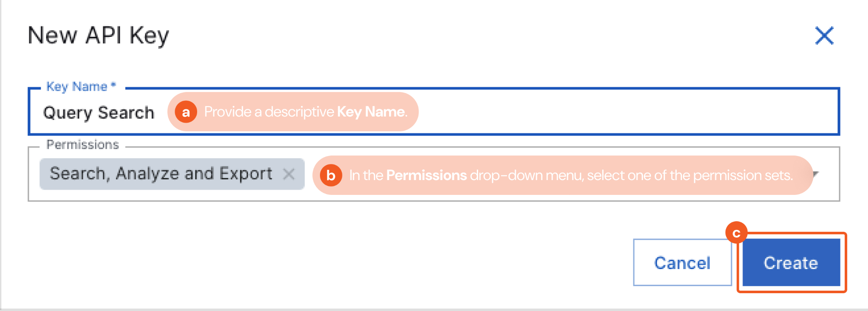
Task: Expand the Permissions drop-down arrow
Action: 816,174
